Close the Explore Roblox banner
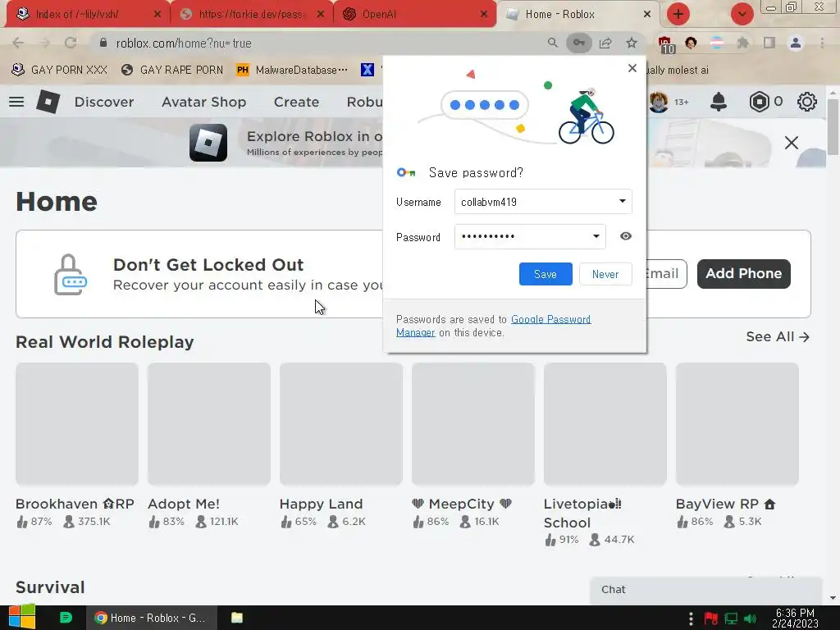The height and width of the screenshot is (630, 840). pos(792,143)
